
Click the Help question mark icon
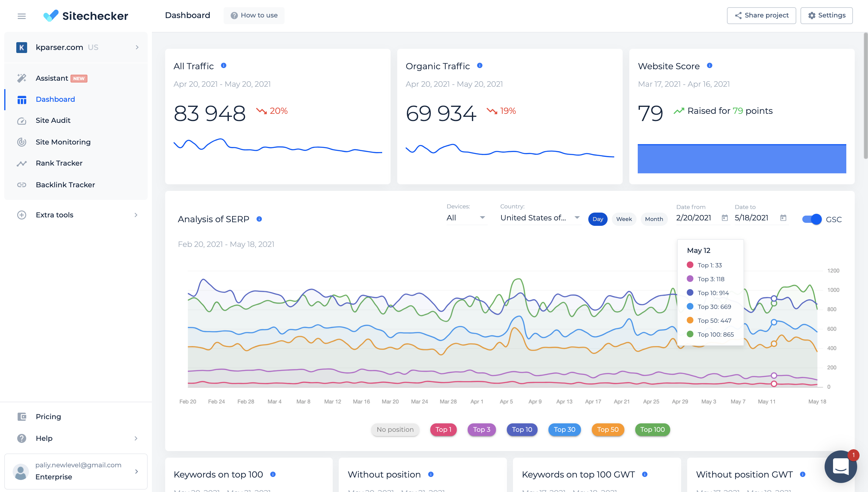22,438
